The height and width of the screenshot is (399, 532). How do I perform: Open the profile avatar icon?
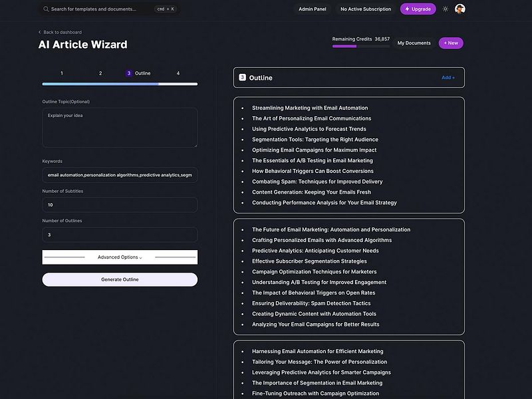[x=459, y=9]
